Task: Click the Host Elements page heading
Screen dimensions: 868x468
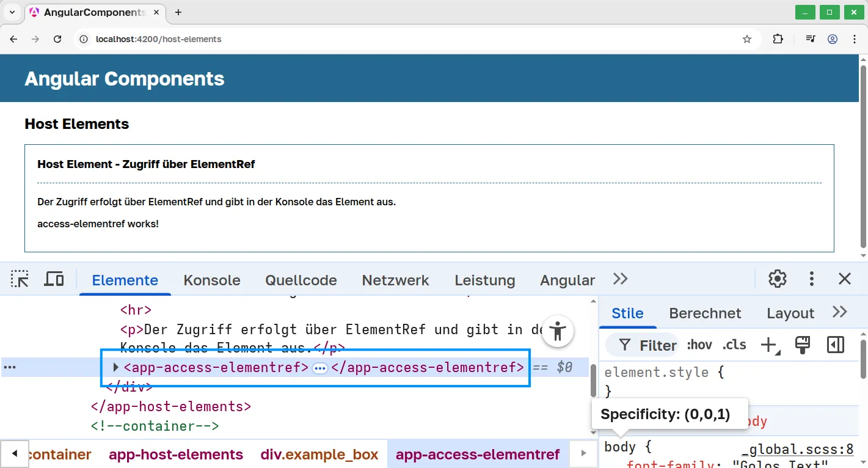Action: [77, 124]
